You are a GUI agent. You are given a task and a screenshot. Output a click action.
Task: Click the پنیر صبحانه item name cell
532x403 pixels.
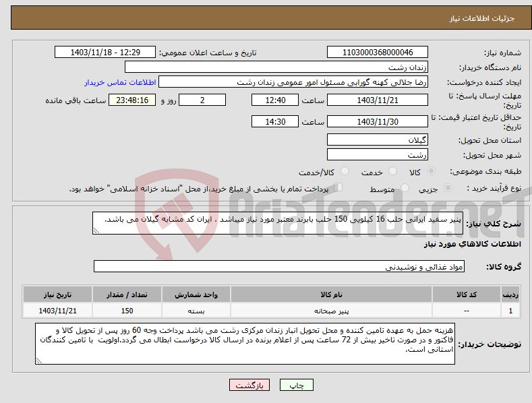coord(331,311)
